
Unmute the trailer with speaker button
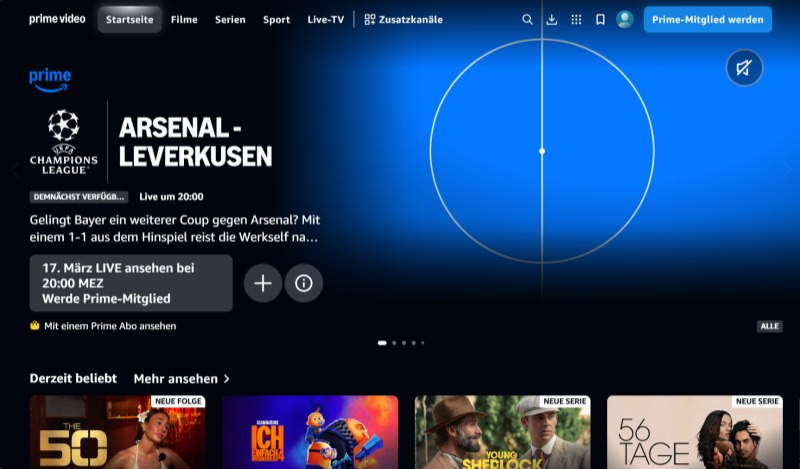(744, 67)
